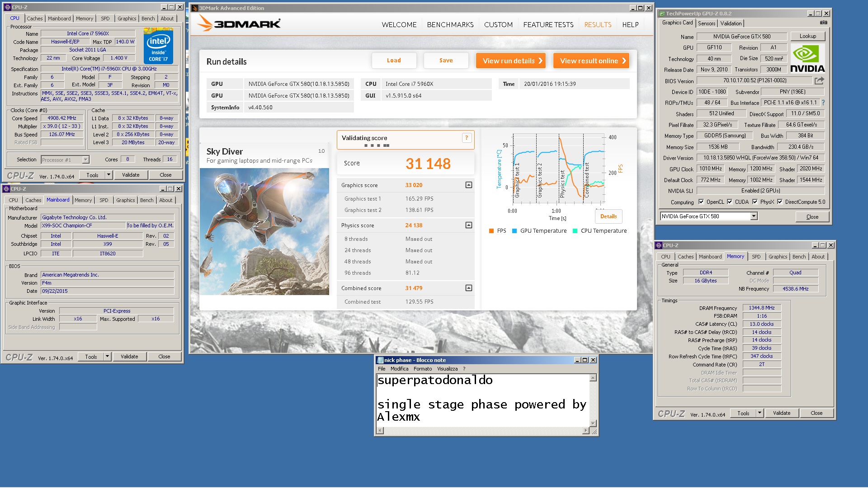Viewport: 868px width, 488px height.
Task: Click the Save button in Run details
Action: pos(446,61)
